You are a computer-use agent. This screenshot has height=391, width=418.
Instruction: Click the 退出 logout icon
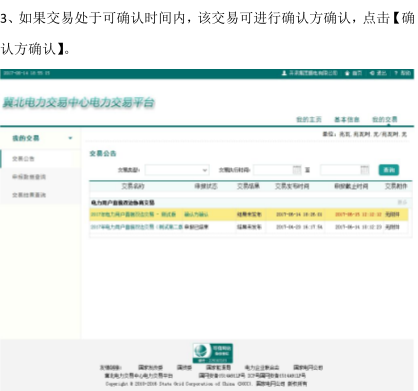point(372,73)
